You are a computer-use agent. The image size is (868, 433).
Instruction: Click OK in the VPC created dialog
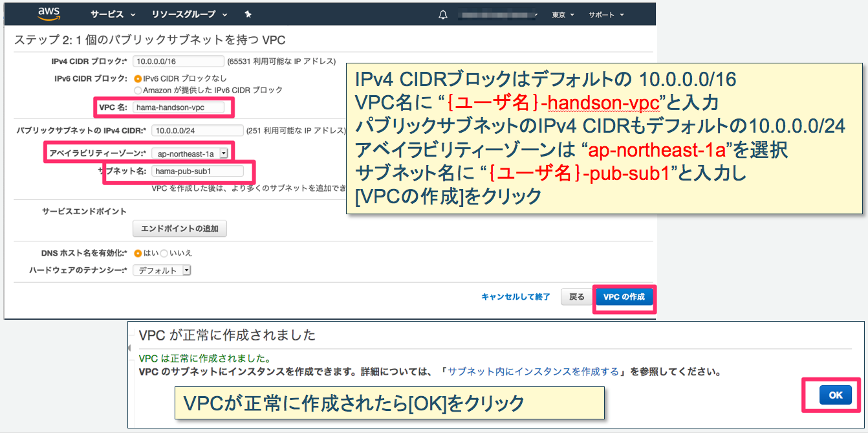click(x=836, y=395)
